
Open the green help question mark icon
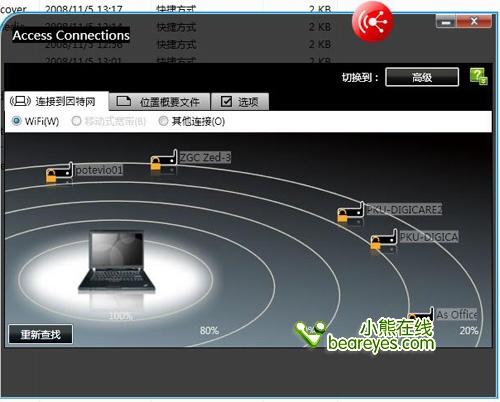tap(479, 77)
